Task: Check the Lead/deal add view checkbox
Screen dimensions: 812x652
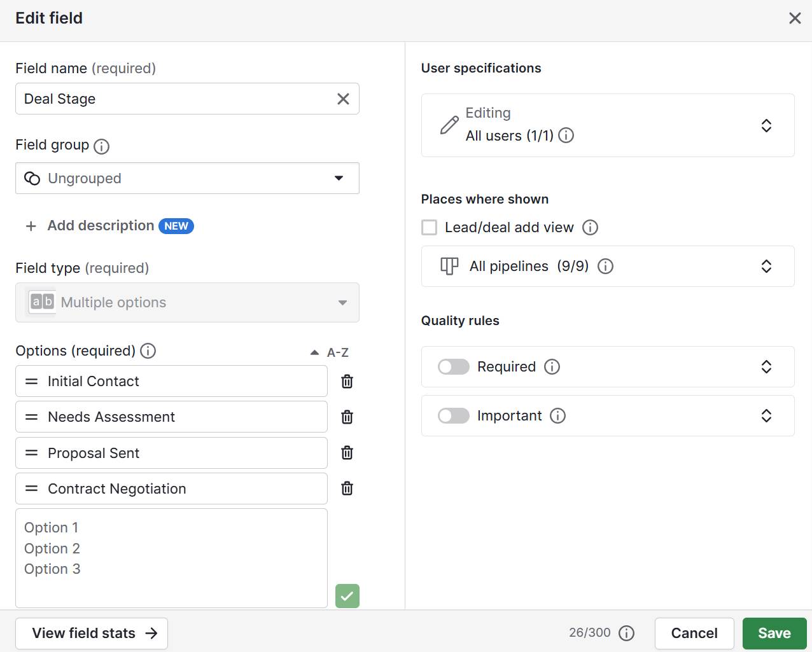Action: click(x=429, y=227)
